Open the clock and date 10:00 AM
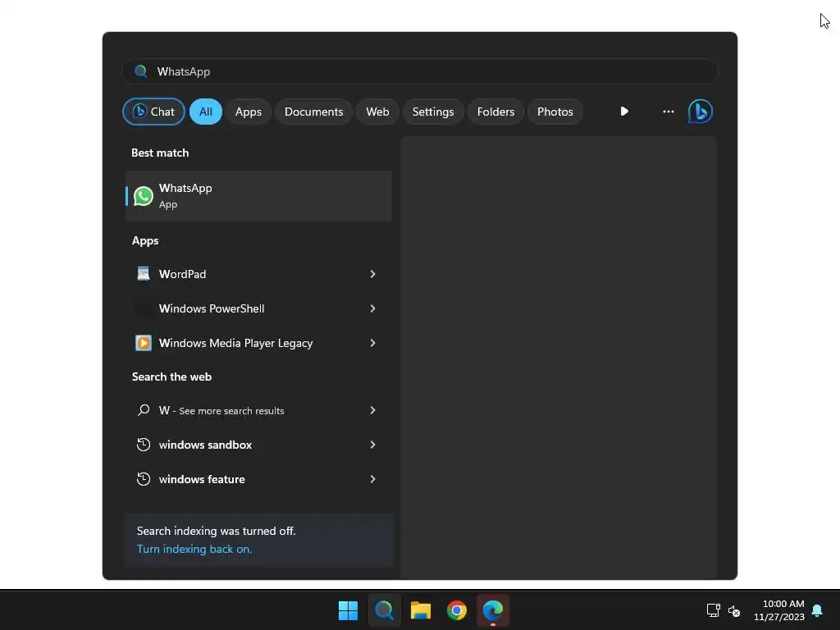This screenshot has width=840, height=630. [x=779, y=610]
